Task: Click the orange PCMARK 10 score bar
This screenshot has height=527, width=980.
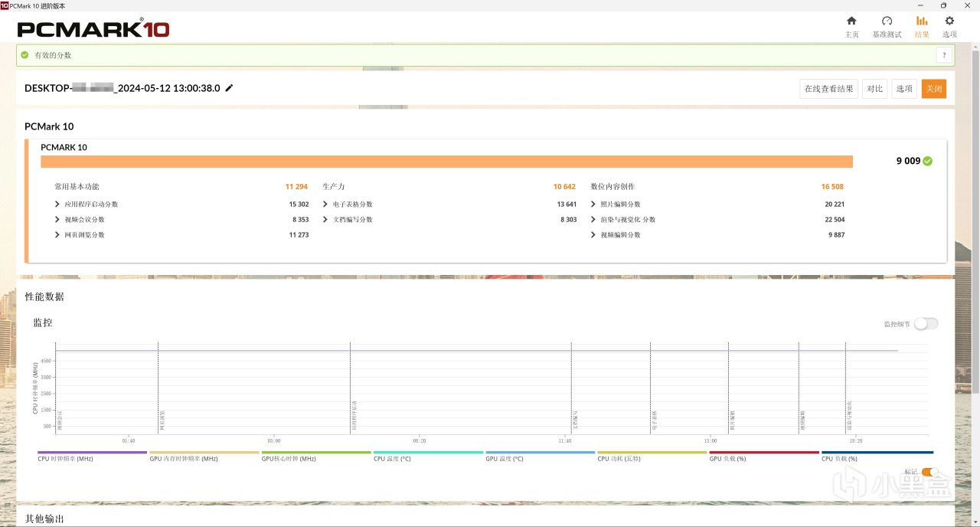Action: (x=446, y=162)
